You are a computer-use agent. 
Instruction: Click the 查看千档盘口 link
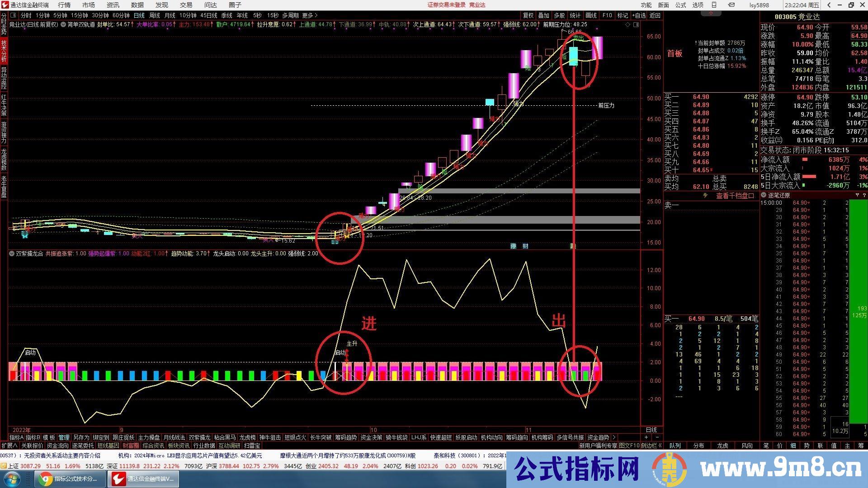[735, 196]
